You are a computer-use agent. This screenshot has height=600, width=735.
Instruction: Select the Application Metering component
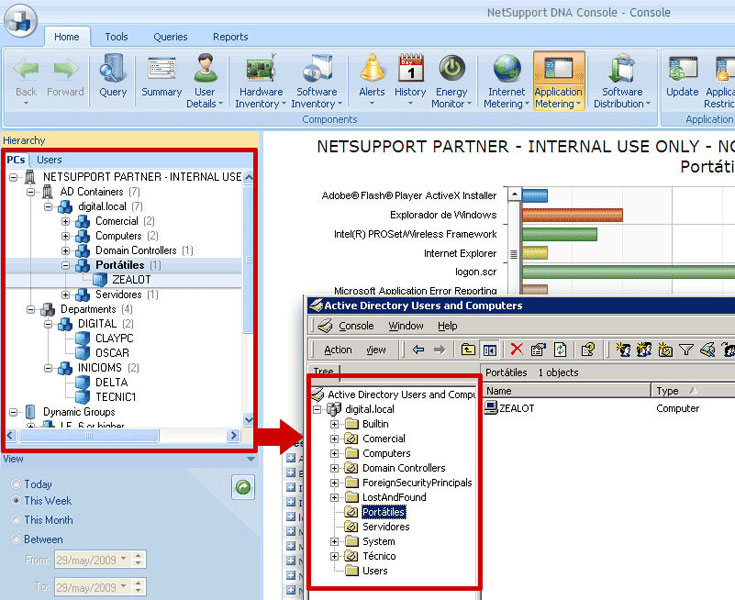click(558, 81)
